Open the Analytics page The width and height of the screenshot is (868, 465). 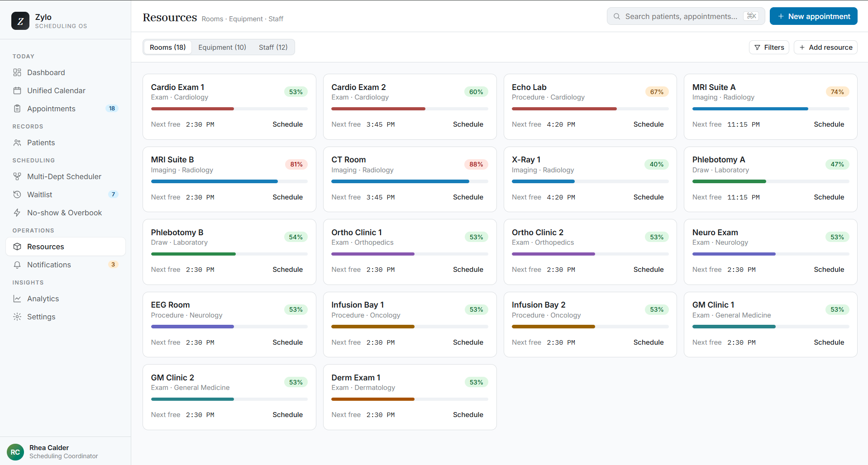(66, 299)
